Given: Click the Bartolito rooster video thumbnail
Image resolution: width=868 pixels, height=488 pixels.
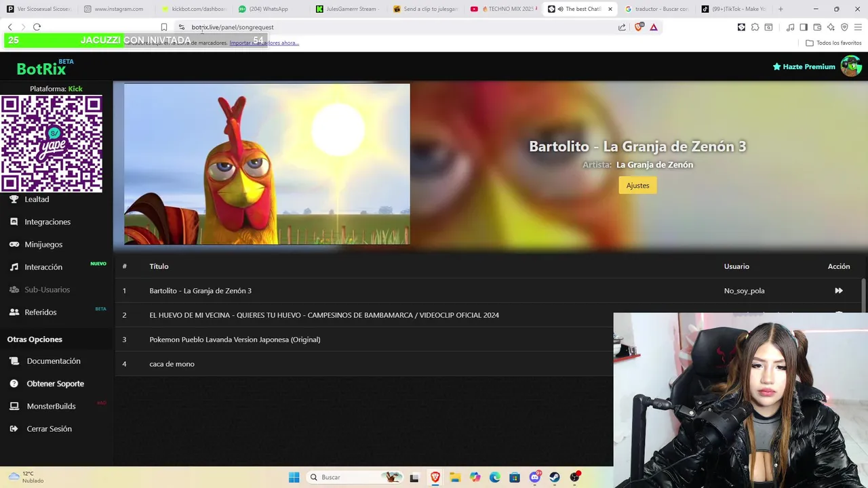Looking at the screenshot, I should [x=267, y=164].
